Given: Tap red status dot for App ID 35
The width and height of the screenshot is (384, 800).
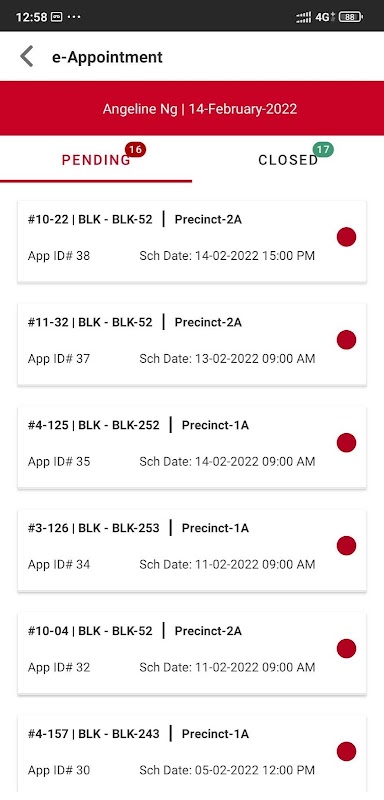Looking at the screenshot, I should (x=346, y=443).
